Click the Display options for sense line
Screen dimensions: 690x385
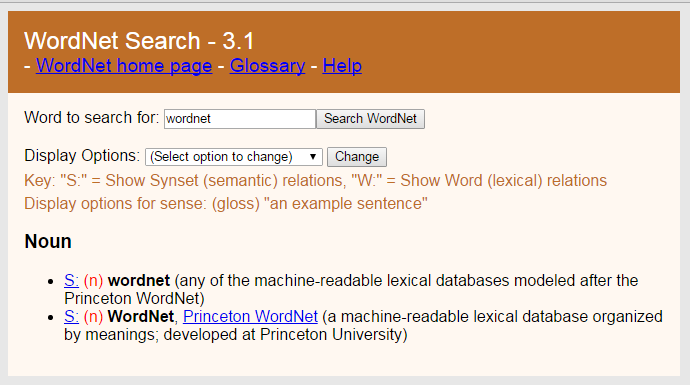click(226, 204)
